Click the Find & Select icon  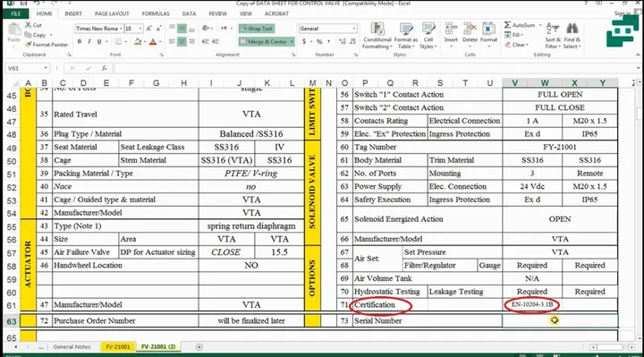(x=572, y=36)
